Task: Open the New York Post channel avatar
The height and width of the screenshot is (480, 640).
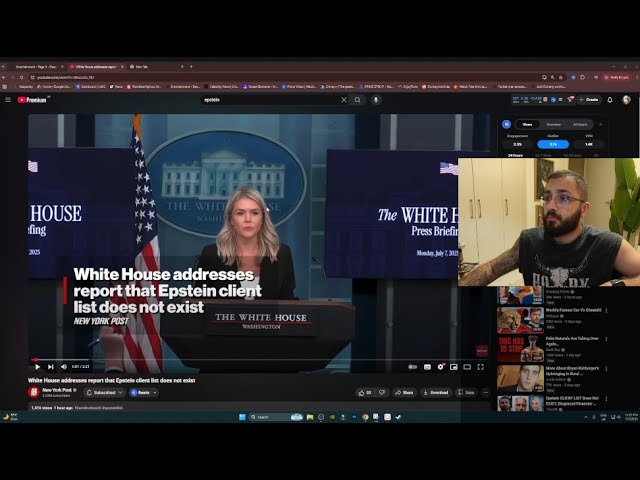Action: tap(34, 393)
